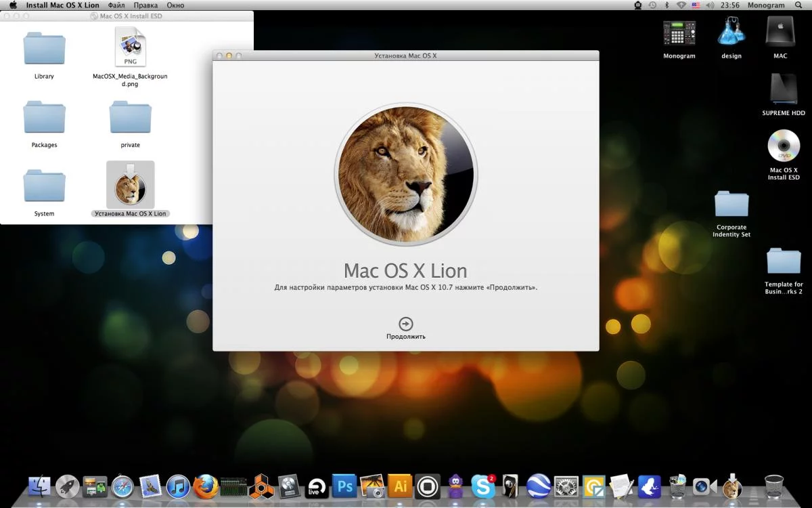The height and width of the screenshot is (508, 812).
Task: Select the SUPREME HDD drive icon
Action: tap(784, 89)
